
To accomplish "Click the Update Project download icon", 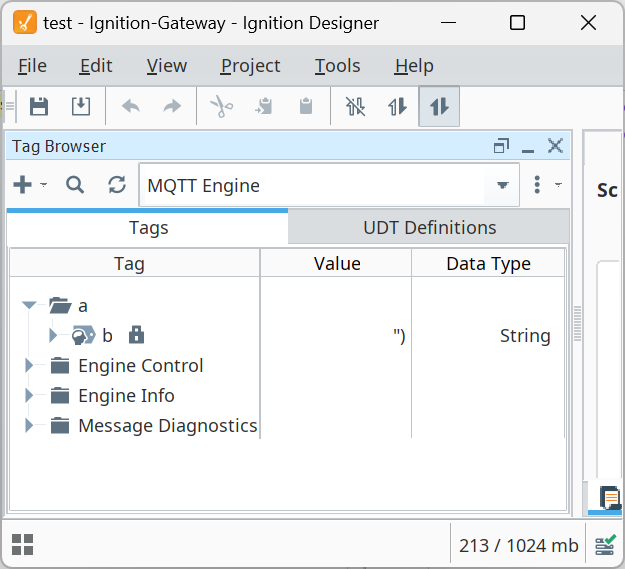I will (x=81, y=106).
